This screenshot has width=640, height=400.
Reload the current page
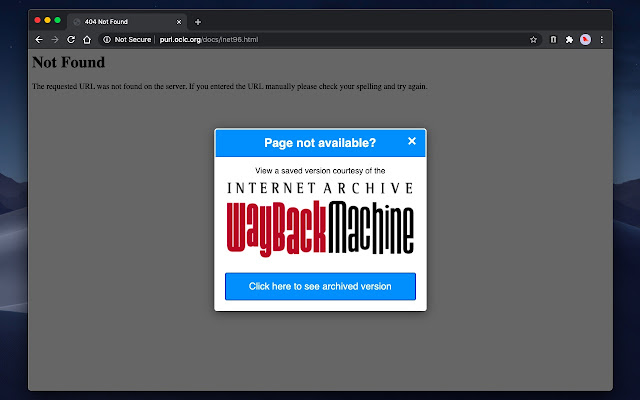click(x=71, y=39)
